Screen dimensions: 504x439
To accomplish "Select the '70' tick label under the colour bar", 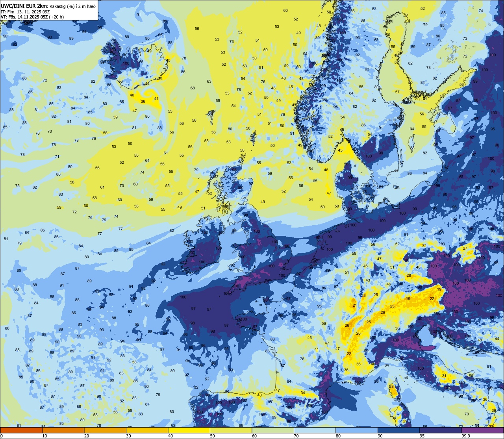I will (296, 436).
